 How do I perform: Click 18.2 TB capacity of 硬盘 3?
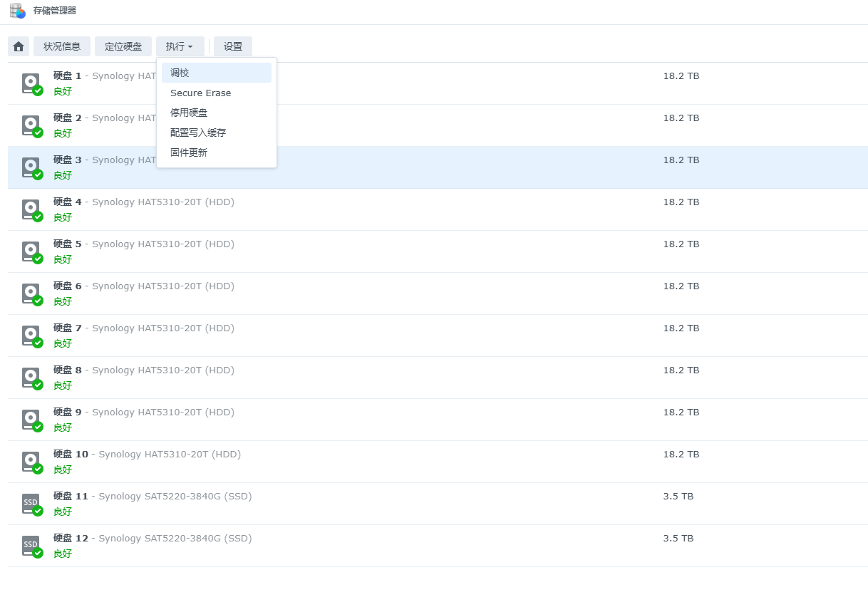(681, 160)
